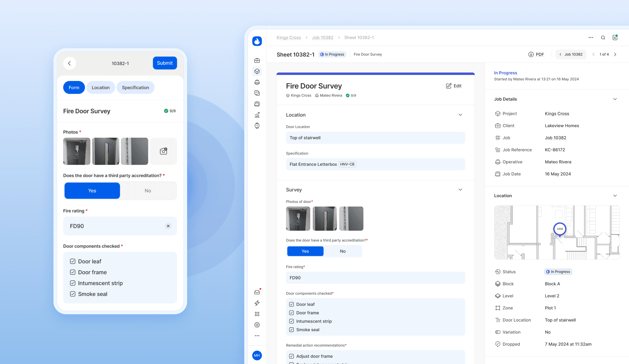
Task: Click the Edit button on Fire Door Survey
Action: coord(453,86)
